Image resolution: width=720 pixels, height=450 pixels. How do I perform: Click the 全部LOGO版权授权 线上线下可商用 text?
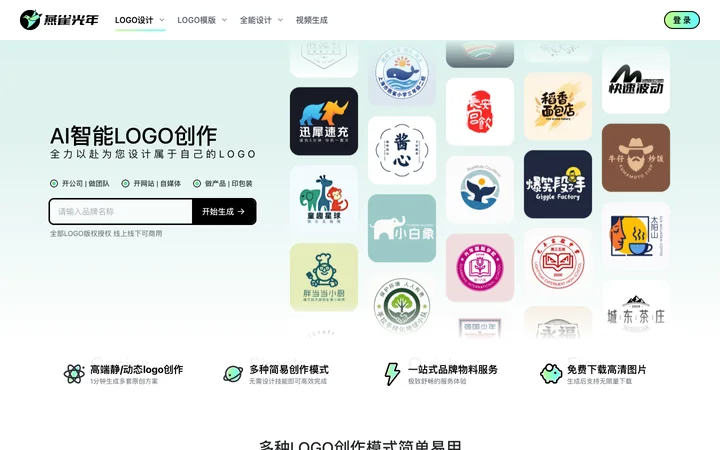(x=106, y=234)
